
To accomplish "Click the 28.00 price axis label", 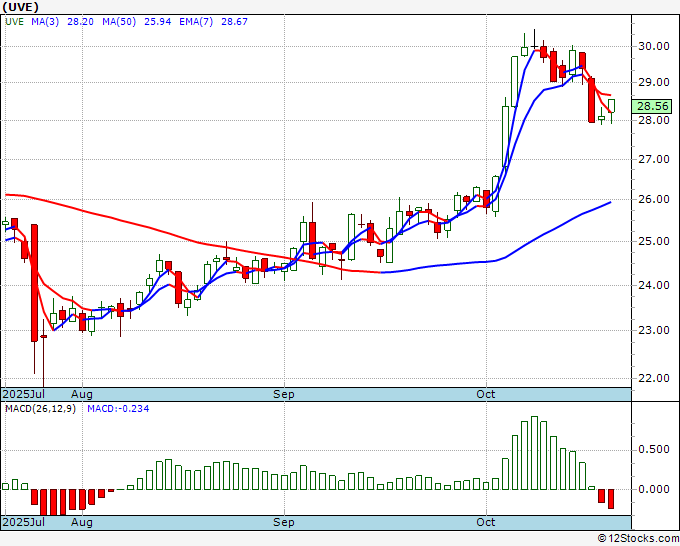I will coord(654,121).
